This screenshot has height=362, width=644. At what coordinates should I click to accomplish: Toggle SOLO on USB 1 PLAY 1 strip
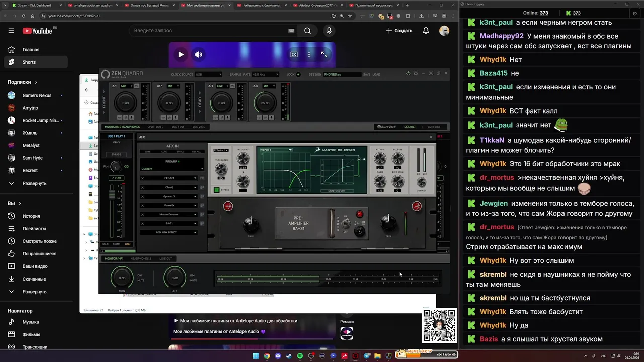tap(105, 244)
